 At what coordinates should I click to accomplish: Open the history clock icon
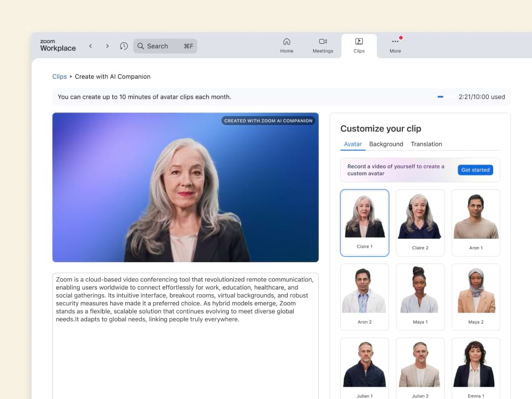124,46
